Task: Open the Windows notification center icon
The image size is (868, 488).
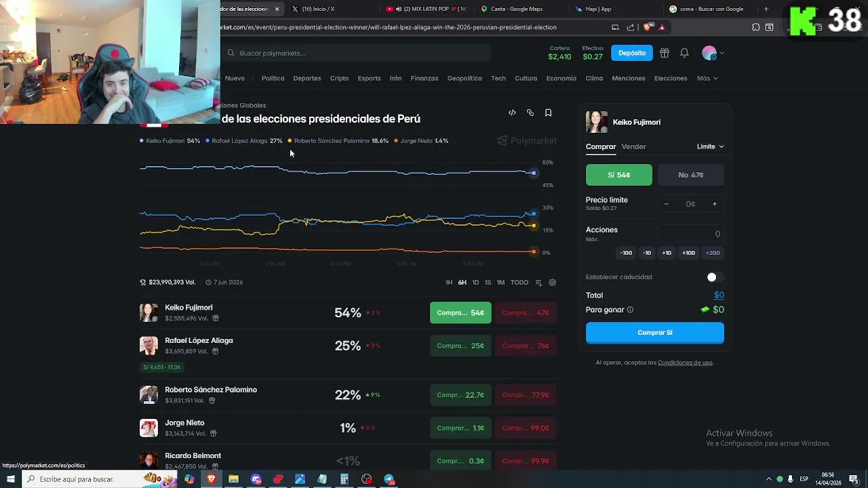Action: tap(853, 479)
